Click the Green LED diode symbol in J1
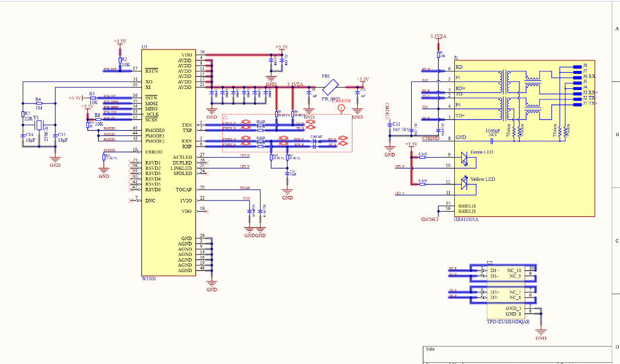Screen dimensions: 620x364 465,159
